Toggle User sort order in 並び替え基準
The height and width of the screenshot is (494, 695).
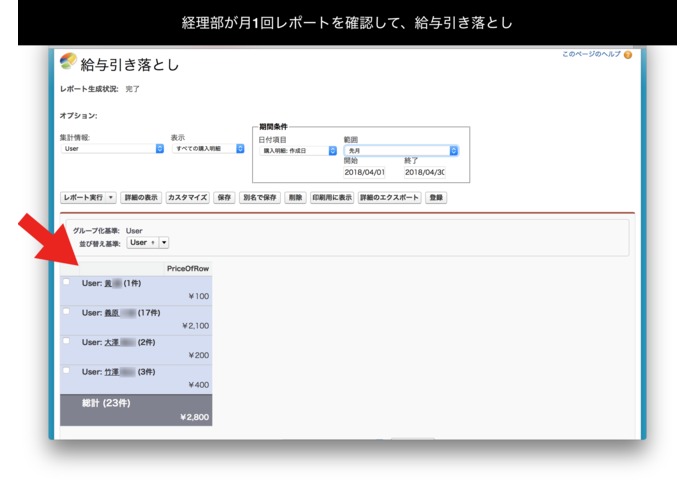[143, 243]
